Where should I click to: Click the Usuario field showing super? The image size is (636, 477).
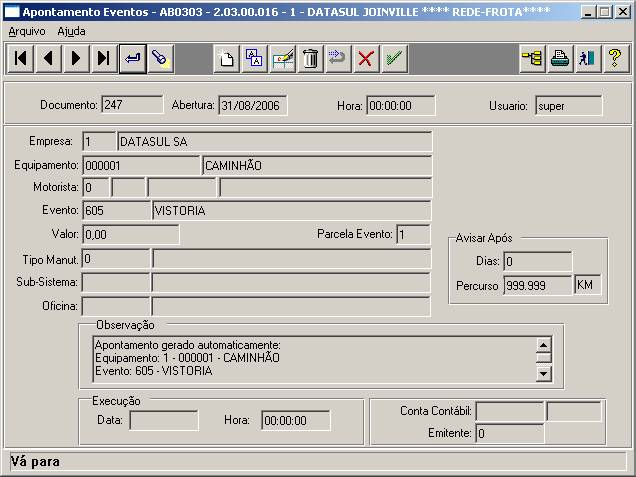point(569,105)
